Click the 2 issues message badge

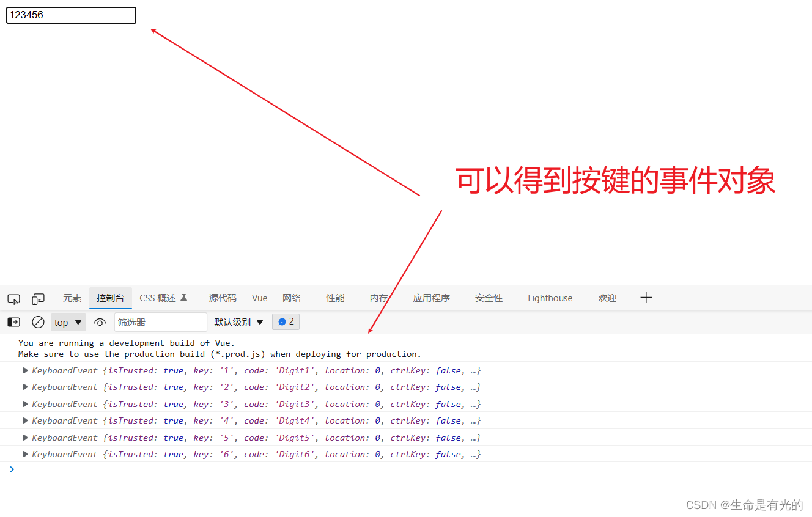286,321
